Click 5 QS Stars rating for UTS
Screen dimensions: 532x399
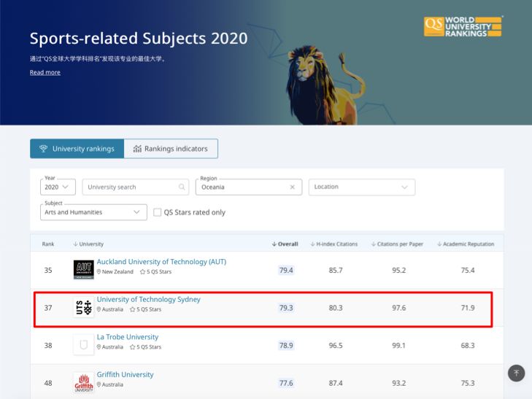[x=145, y=309]
